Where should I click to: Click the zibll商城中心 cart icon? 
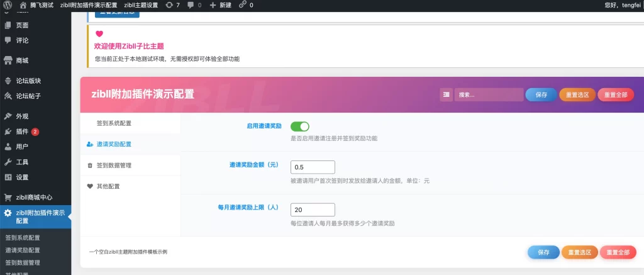[8, 198]
